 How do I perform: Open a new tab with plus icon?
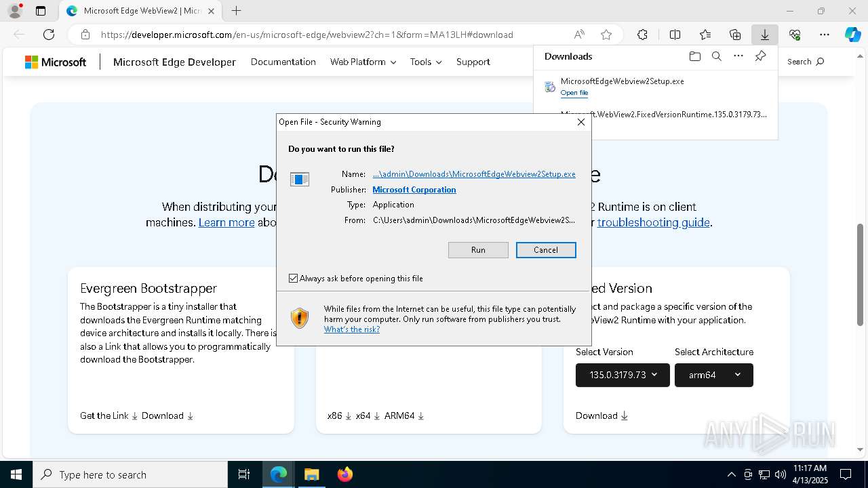point(236,11)
